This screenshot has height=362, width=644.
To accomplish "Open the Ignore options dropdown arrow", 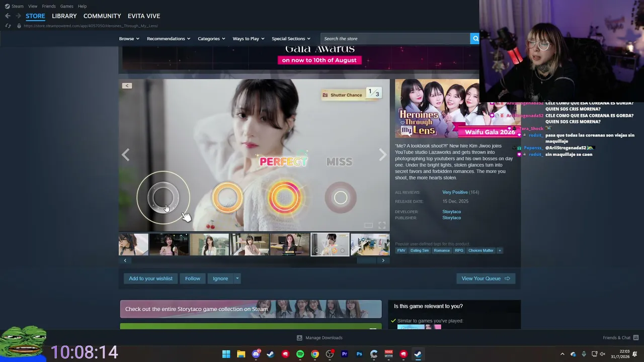I will point(237,279).
